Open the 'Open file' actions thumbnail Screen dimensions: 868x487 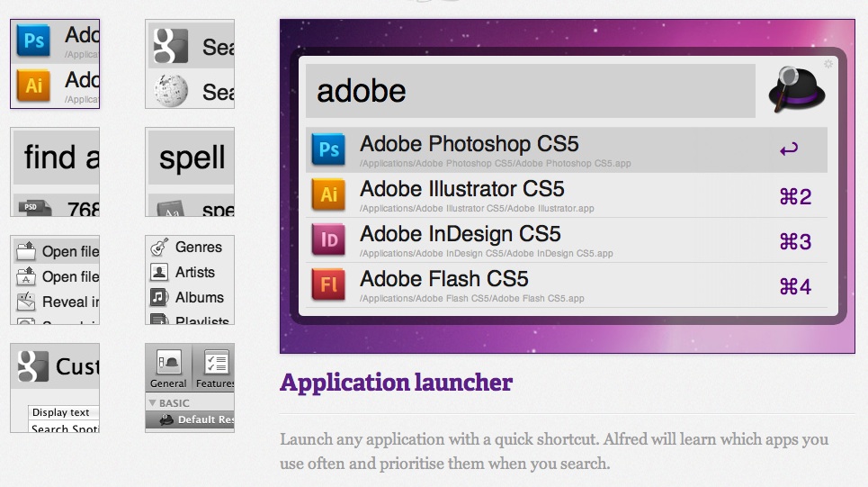coord(55,280)
